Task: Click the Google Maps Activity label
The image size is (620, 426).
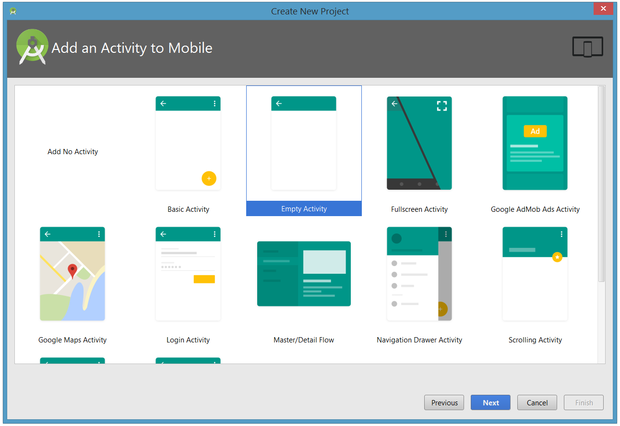Action: click(x=72, y=340)
